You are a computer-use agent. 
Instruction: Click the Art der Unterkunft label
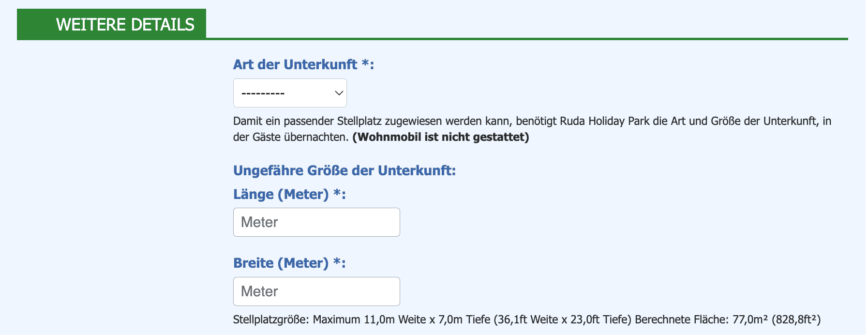coord(303,64)
